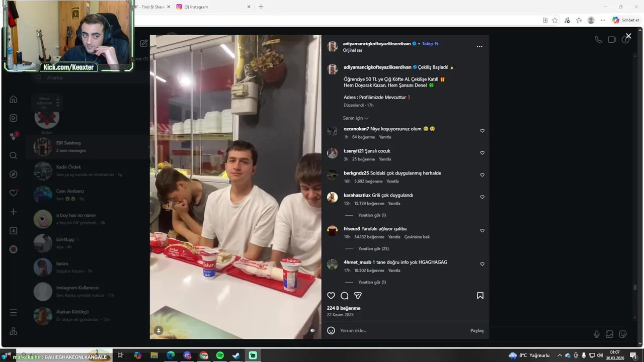Open Explore compass in the sidebar
This screenshot has width=644, height=362.
point(14,174)
